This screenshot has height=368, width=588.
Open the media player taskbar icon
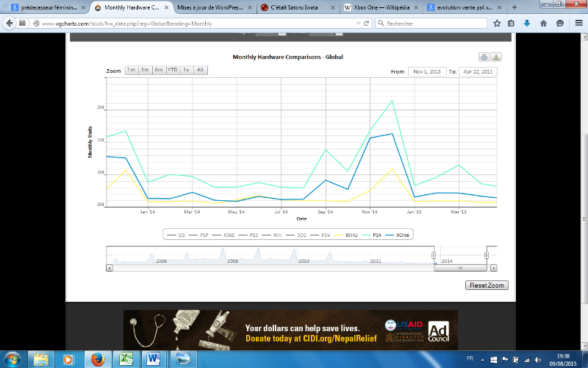pyautogui.click(x=68, y=359)
